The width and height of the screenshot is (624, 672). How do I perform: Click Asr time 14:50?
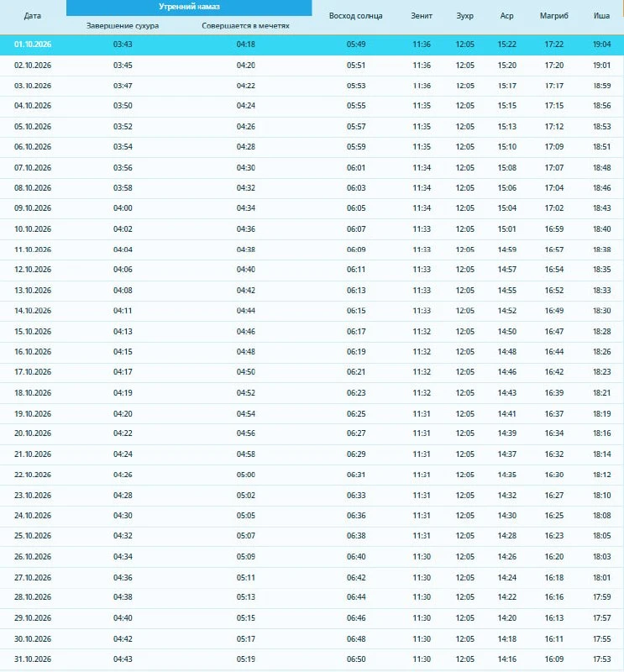pyautogui.click(x=507, y=331)
